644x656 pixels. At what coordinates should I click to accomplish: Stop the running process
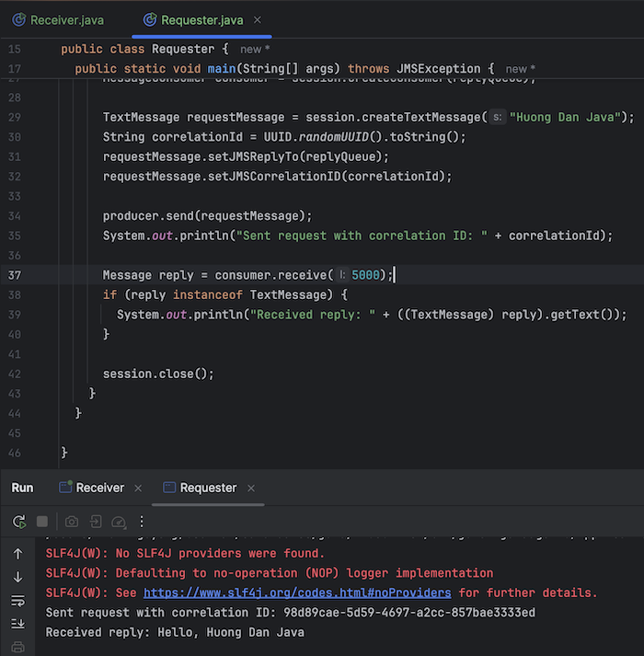point(42,522)
